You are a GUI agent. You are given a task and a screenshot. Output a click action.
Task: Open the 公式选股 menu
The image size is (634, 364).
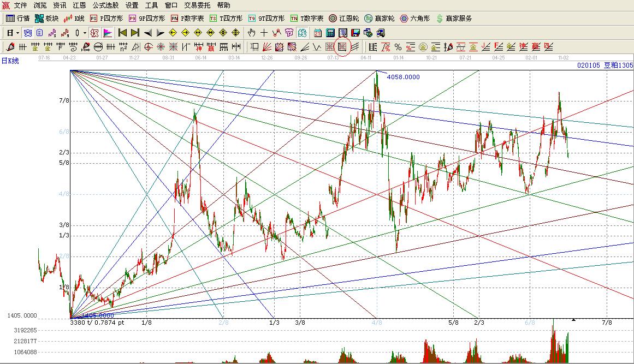click(x=105, y=5)
